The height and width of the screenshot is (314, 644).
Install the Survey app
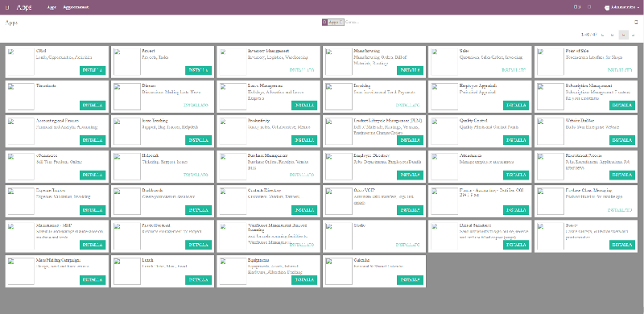coord(621,245)
